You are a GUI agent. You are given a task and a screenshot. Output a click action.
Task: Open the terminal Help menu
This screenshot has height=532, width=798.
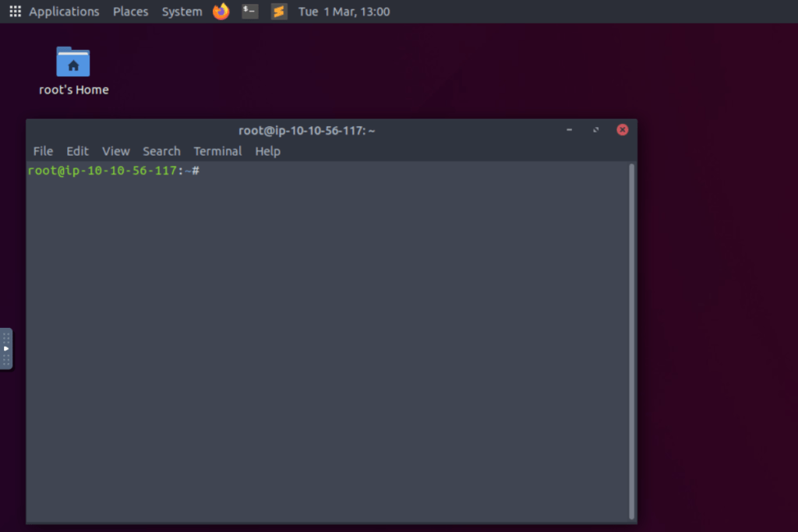click(x=267, y=151)
